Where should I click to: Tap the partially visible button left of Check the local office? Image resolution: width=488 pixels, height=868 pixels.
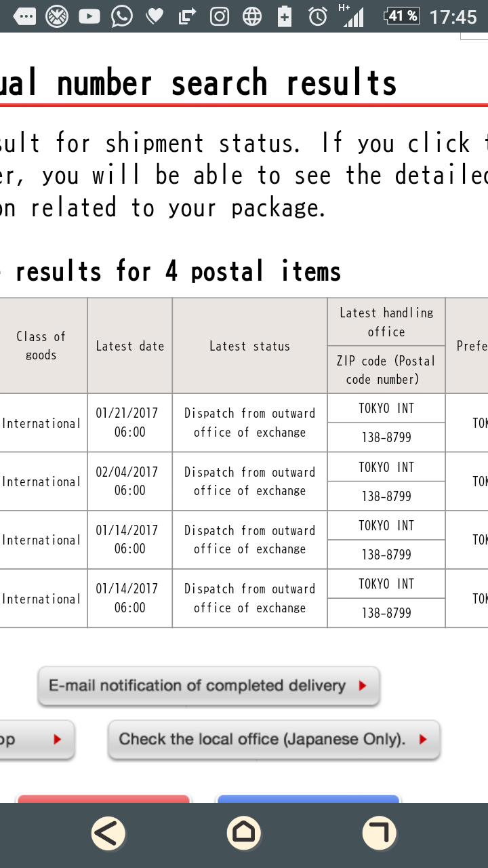[x=35, y=739]
